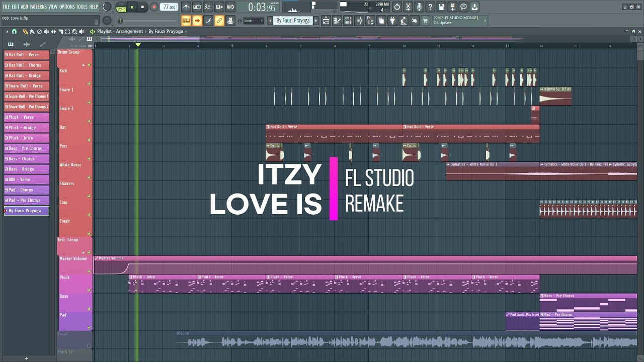Toggle overdub blend recording icon
The width and height of the screenshot is (644, 362).
pyautogui.click(x=219, y=7)
